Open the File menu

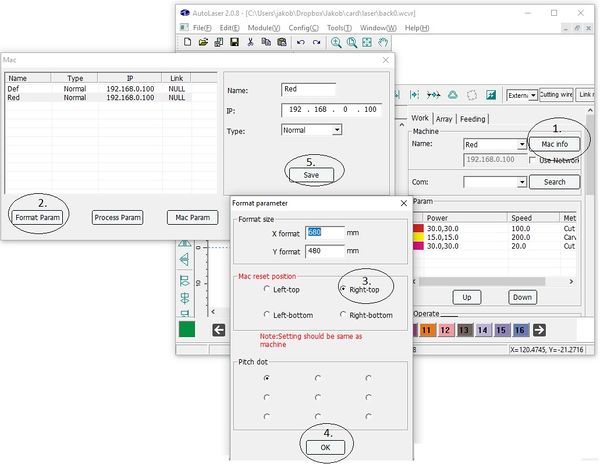(202, 28)
